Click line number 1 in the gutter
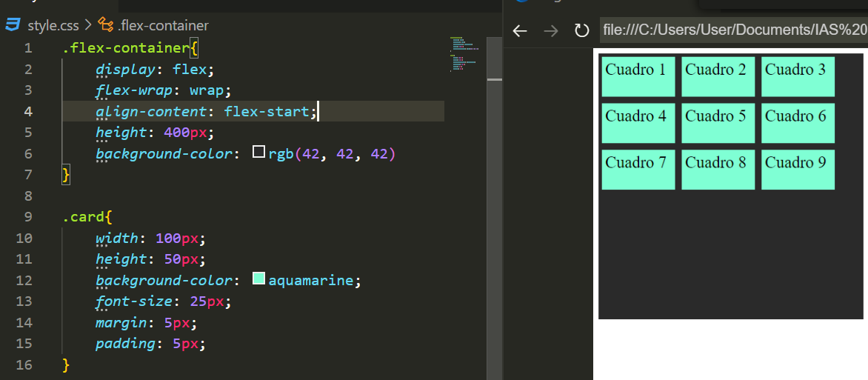 (28, 48)
